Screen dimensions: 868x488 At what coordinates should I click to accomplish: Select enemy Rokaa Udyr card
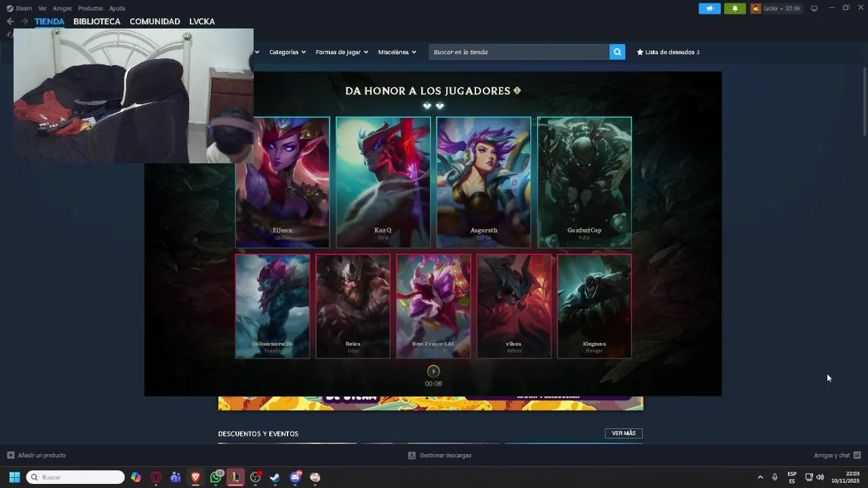(353, 306)
